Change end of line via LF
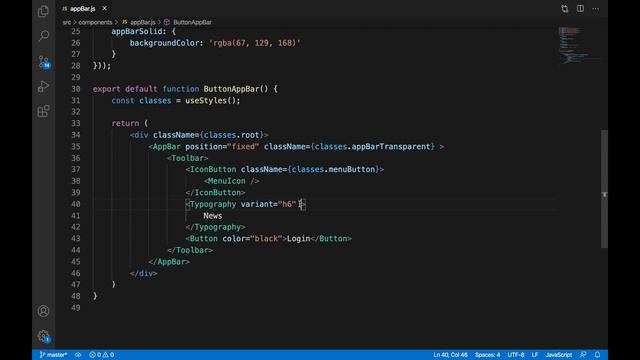Viewport: 640px width, 360px height. pyautogui.click(x=535, y=355)
